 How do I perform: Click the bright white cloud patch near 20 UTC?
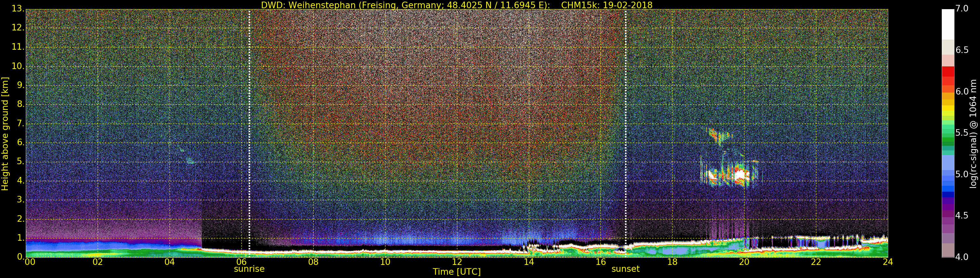click(x=740, y=175)
